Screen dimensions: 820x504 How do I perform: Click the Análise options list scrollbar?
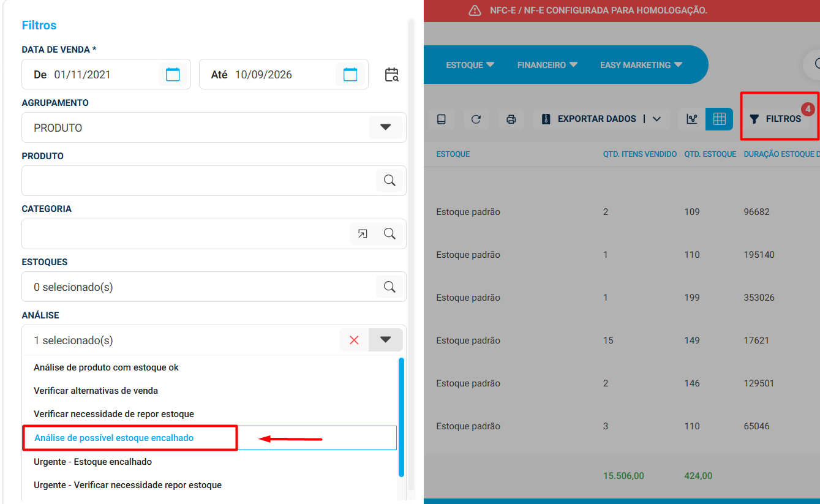pos(401,417)
